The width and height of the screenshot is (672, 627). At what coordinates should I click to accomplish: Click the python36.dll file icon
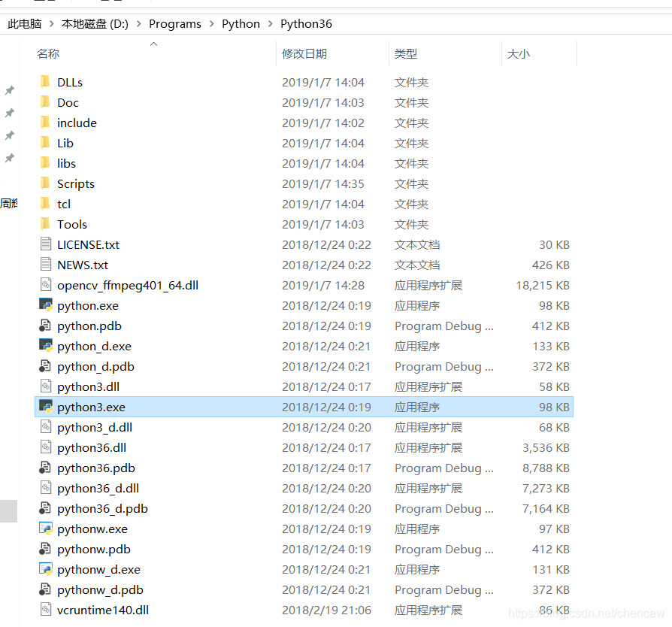tap(45, 447)
